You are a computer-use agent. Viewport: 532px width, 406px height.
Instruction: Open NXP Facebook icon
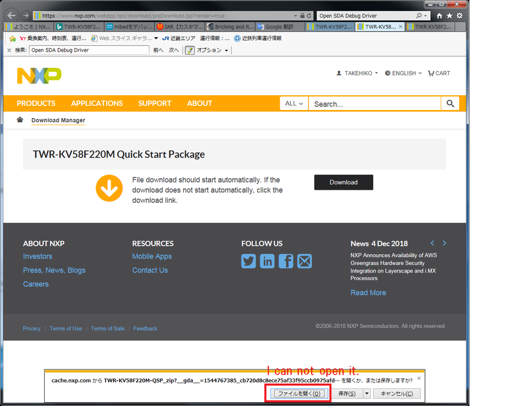[x=285, y=261]
